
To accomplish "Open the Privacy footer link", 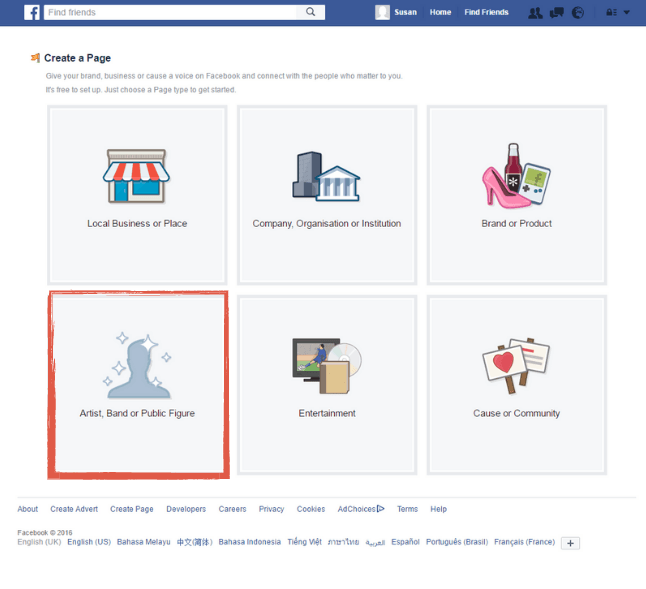I will tap(271, 509).
